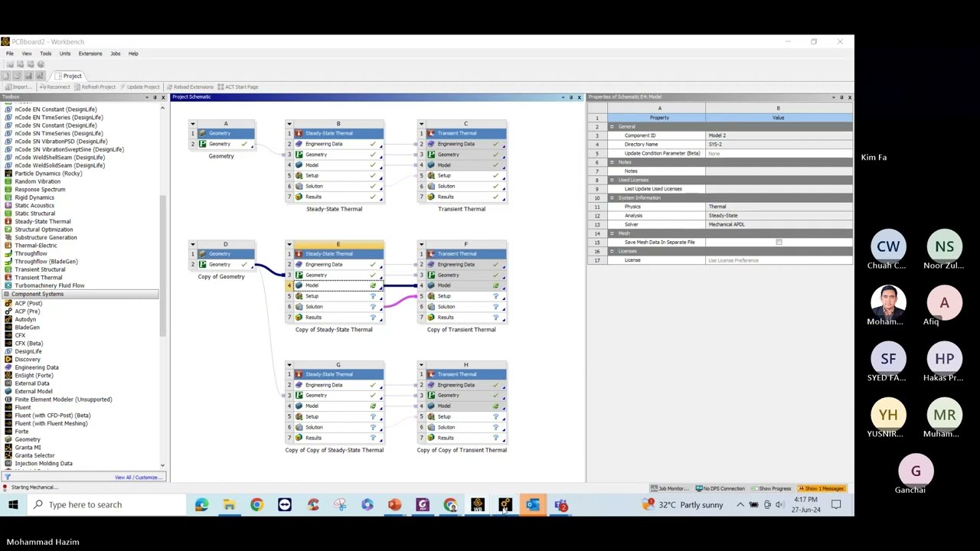Toggle Save Mesh Data In Separate File

779,242
